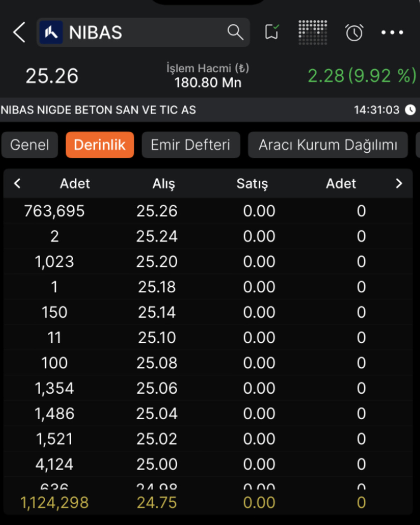Select bid price 25.04
The height and width of the screenshot is (525, 420).
coord(157,413)
